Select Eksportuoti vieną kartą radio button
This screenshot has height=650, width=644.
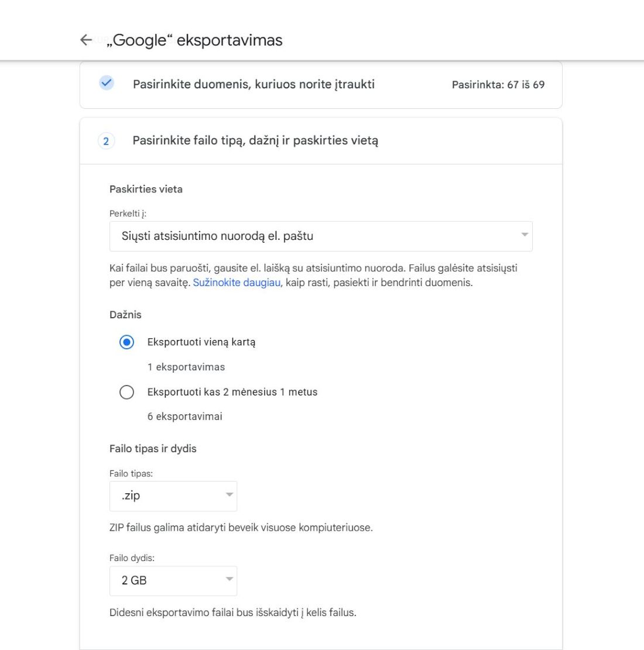pos(126,342)
